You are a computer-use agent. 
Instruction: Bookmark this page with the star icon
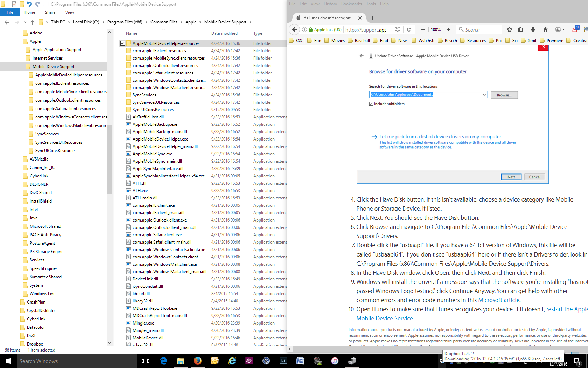point(510,29)
